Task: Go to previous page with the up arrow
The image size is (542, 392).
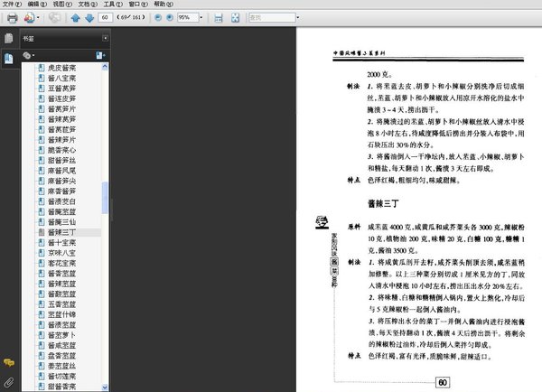Action: coord(76,17)
